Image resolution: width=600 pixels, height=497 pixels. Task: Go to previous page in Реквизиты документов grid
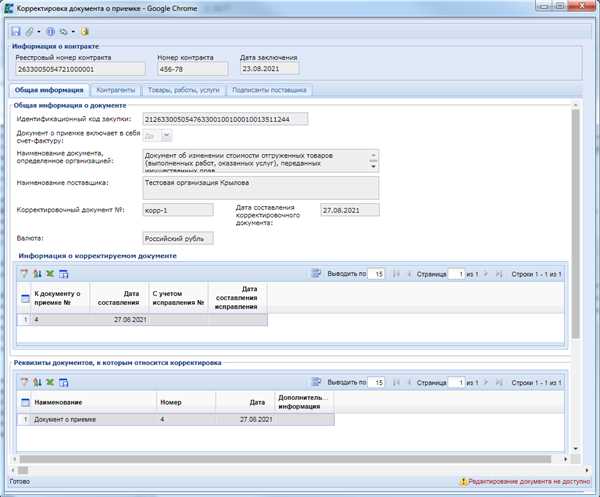(409, 383)
